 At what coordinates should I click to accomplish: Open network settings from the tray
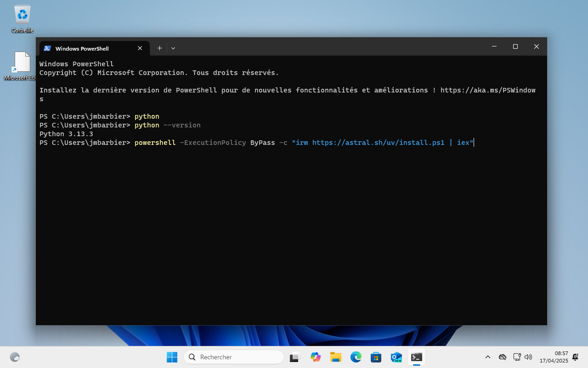click(x=517, y=357)
